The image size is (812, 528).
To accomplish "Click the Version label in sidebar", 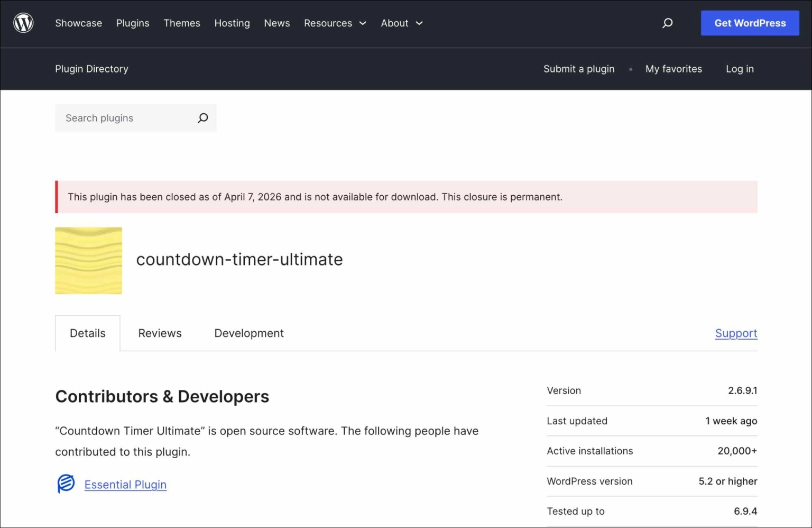I will [564, 390].
